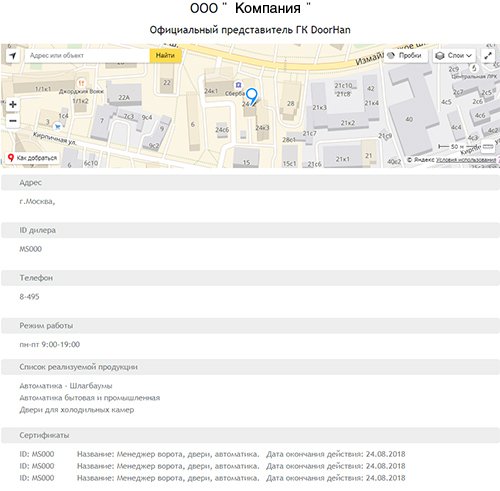
Task: Click the shopping cart icon on map
Action: pyautogui.click(x=58, y=126)
